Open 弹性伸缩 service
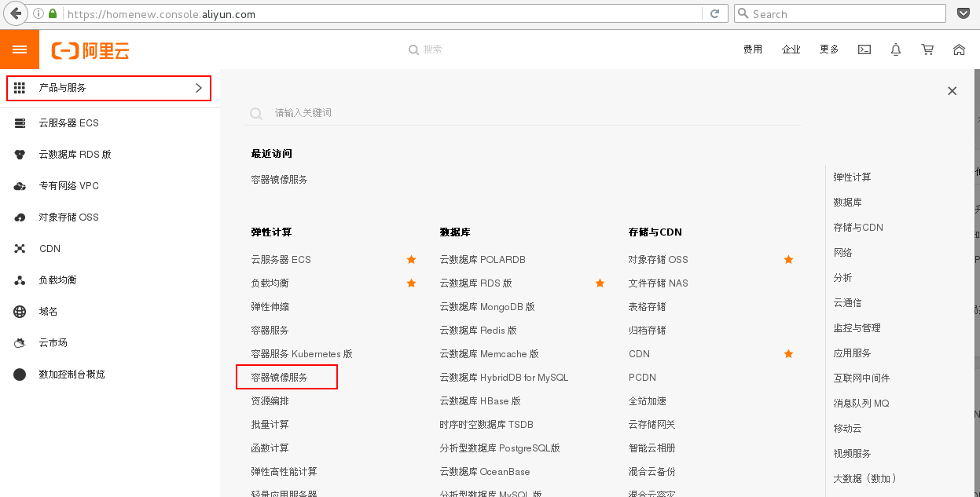980x497 pixels. [270, 307]
